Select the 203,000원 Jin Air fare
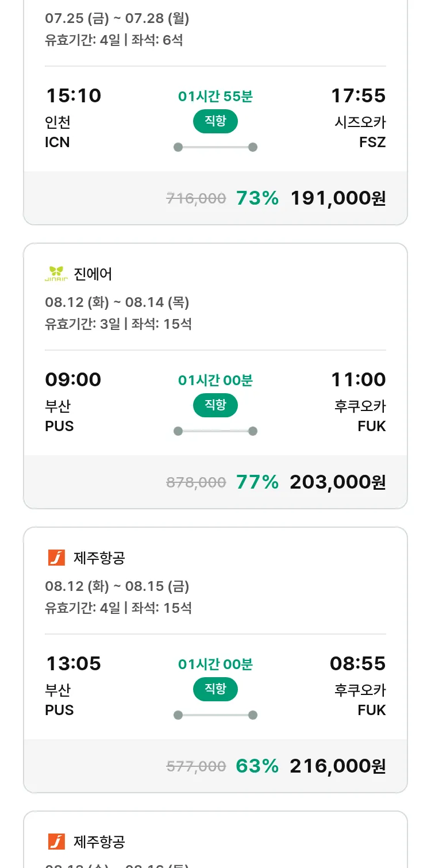 click(x=338, y=482)
